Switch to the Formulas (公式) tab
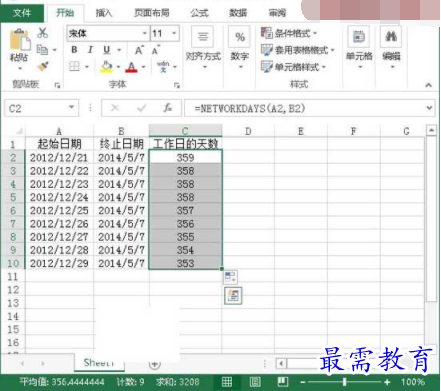This screenshot has width=441, height=391. point(199,13)
